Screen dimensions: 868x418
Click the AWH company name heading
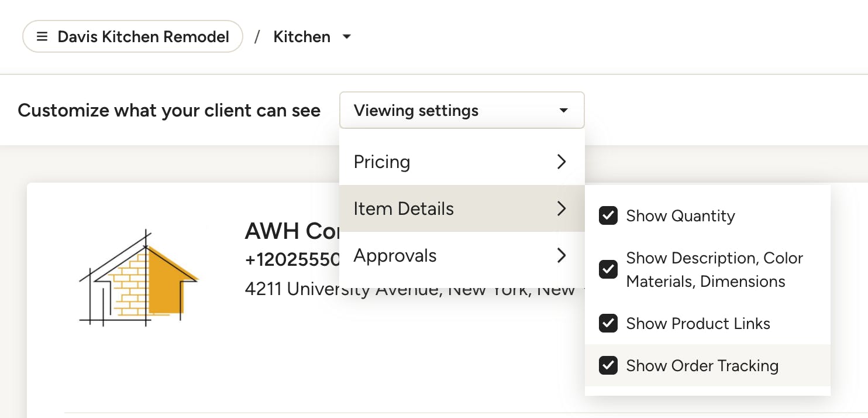[x=292, y=231]
